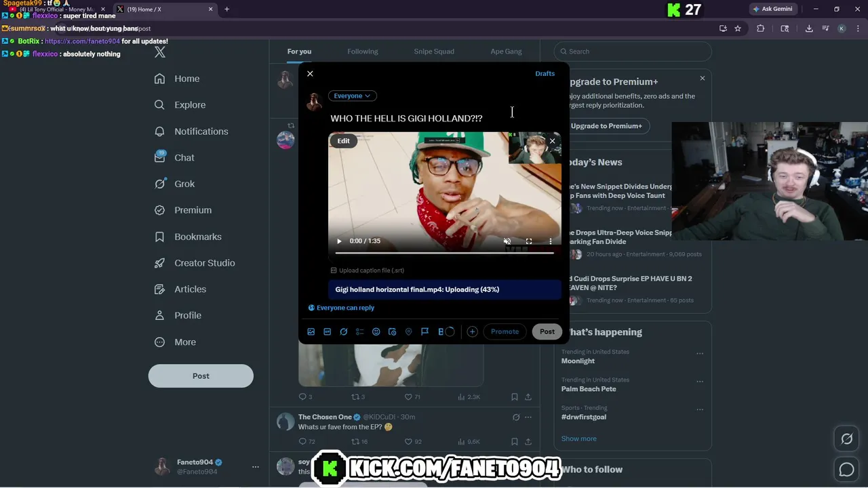Open video preview more options menu
This screenshot has width=868, height=488.
coord(551,241)
